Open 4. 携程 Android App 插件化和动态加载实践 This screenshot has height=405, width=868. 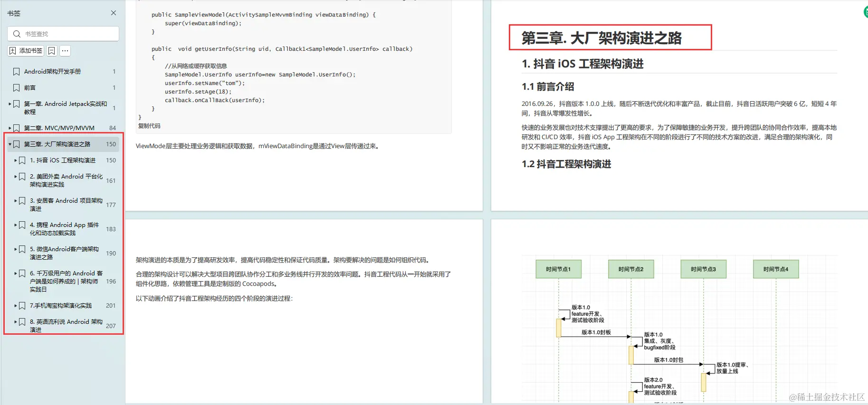[x=65, y=229]
